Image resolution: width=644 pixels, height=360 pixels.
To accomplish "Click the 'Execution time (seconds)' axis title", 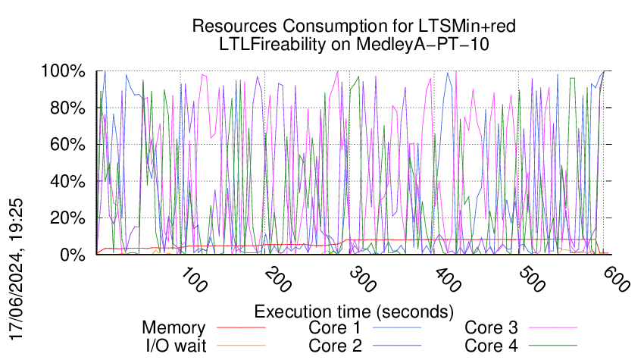I will 354,311.
